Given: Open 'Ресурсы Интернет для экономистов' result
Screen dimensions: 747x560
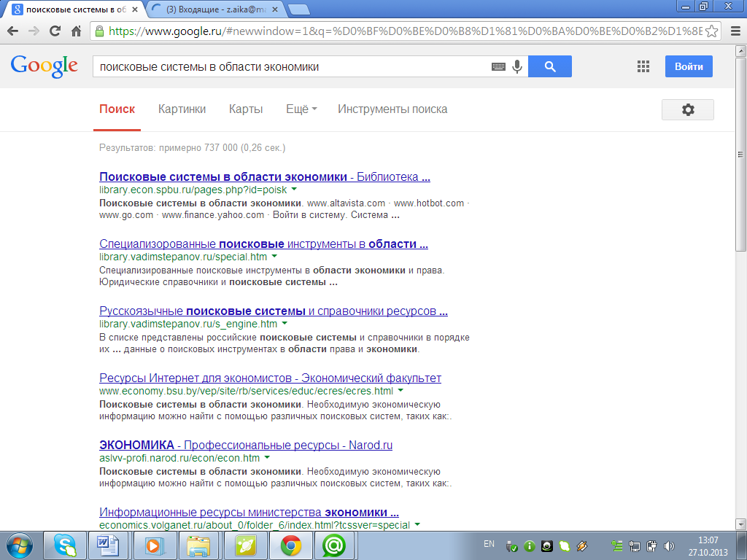Looking at the screenshot, I should [270, 378].
